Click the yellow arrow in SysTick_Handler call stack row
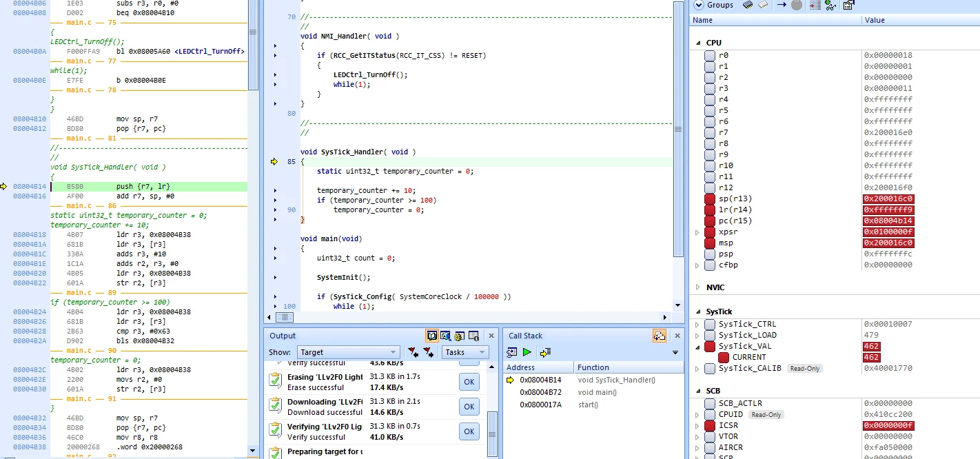The height and width of the screenshot is (459, 980). (511, 380)
